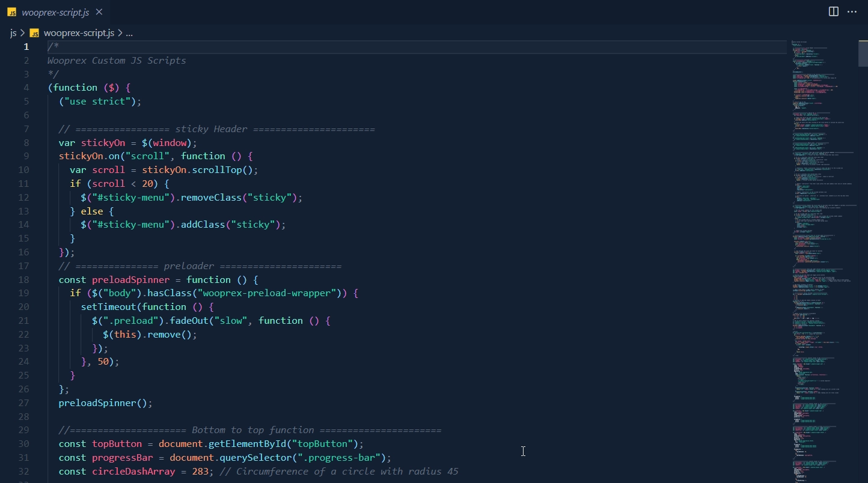Select line number 18 in the gutter

click(23, 280)
